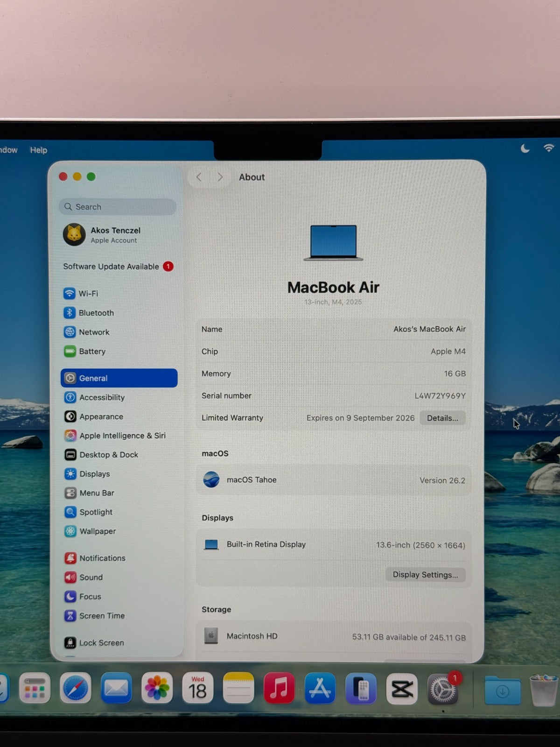Open App Store from the Dock
The height and width of the screenshot is (747, 560).
pos(320,688)
